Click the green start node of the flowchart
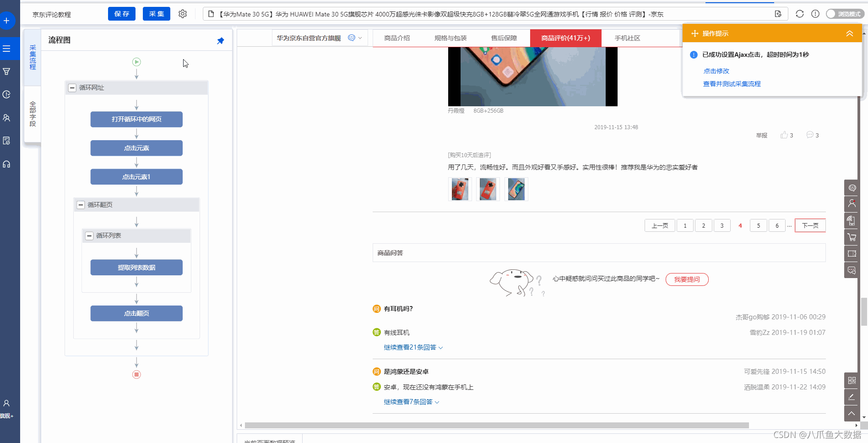Screen dimensions: 868x443 [x=136, y=62]
